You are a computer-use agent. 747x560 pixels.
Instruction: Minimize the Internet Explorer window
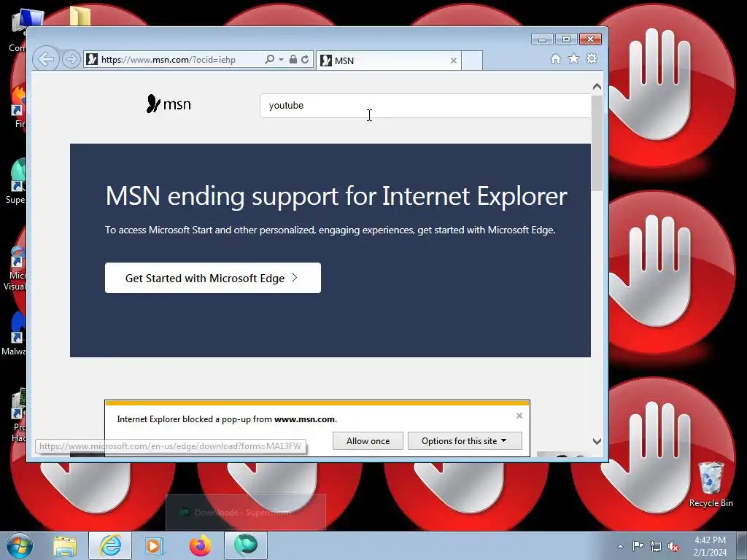click(542, 39)
